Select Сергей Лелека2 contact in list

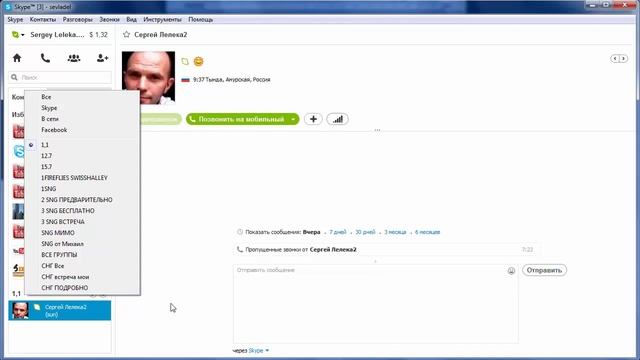tap(60, 311)
